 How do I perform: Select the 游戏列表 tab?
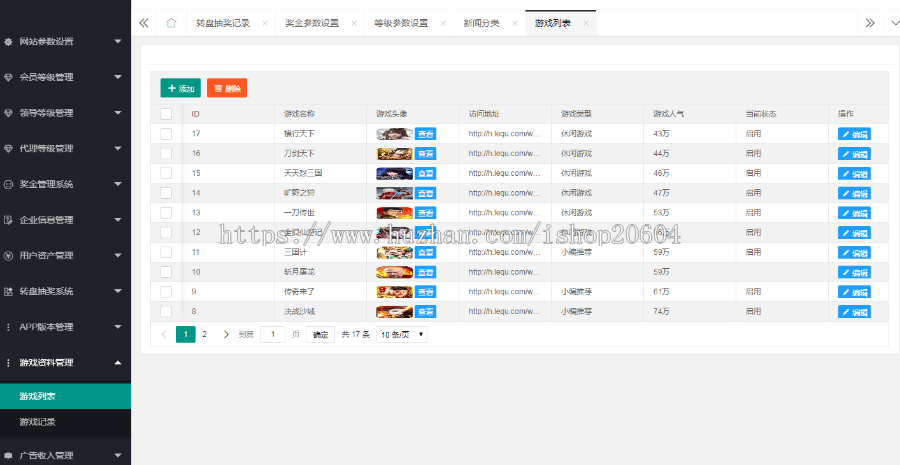tap(552, 24)
